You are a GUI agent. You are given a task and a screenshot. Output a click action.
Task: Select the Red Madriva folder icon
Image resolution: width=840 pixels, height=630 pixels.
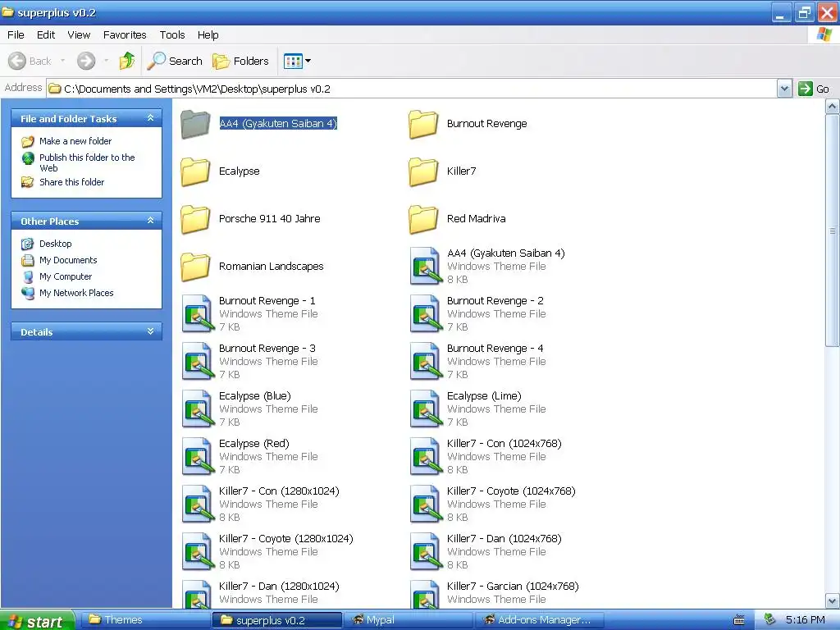[x=423, y=219]
